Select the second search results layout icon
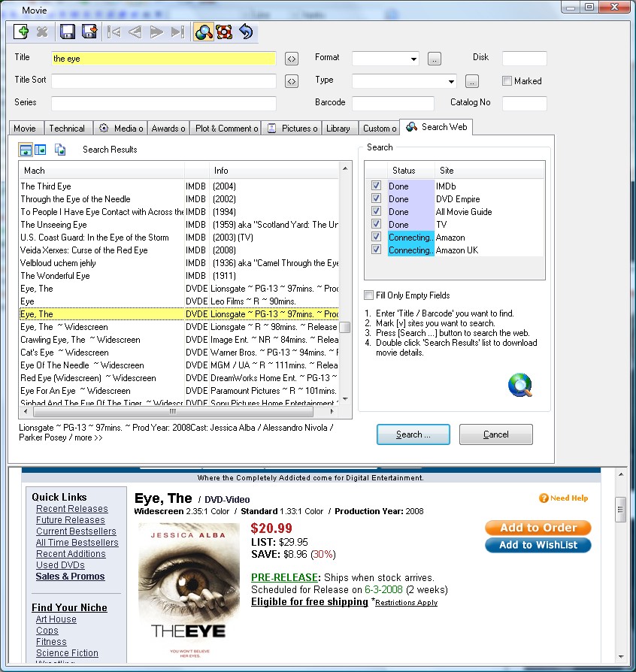This screenshot has width=636, height=672. (x=41, y=150)
